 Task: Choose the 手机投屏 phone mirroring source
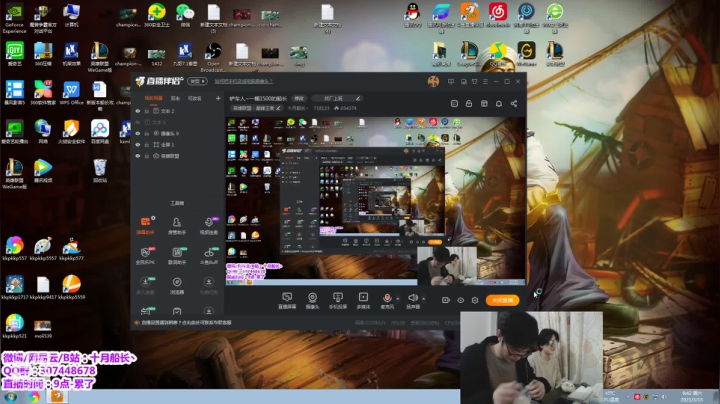[338, 301]
